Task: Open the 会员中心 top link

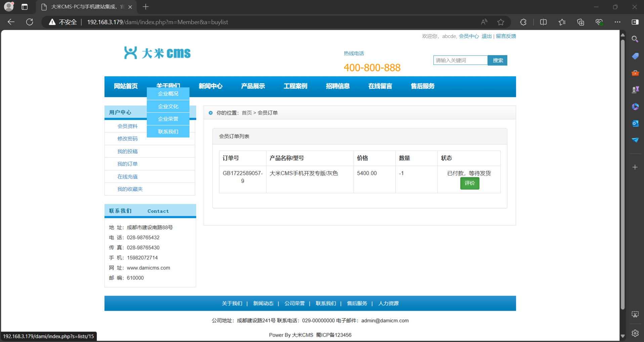Action: tap(469, 36)
